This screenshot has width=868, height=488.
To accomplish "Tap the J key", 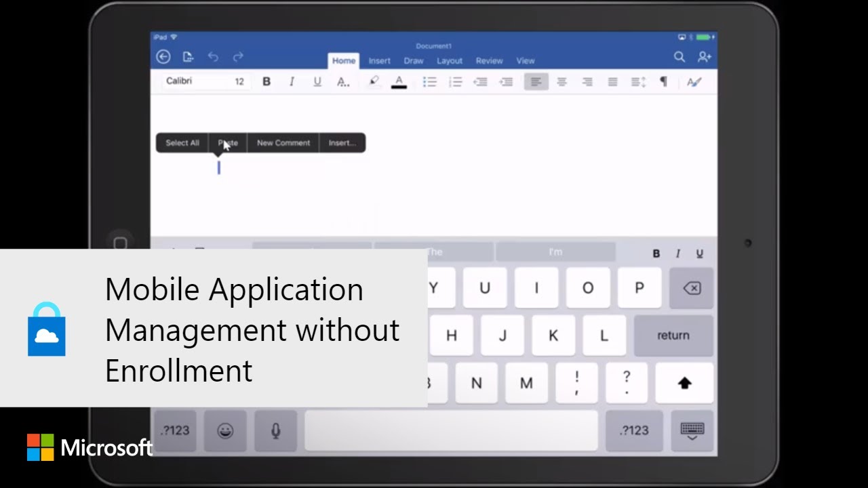I will 502,335.
